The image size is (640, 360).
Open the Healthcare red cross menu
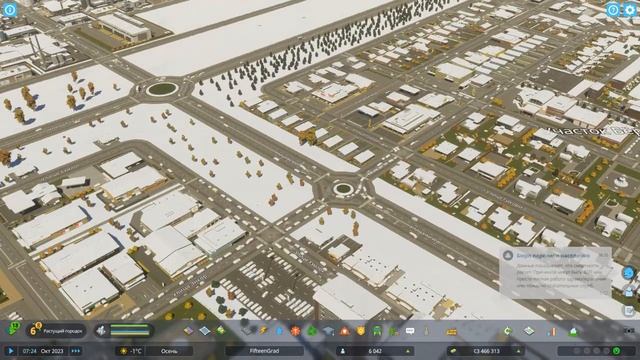[x=296, y=331]
